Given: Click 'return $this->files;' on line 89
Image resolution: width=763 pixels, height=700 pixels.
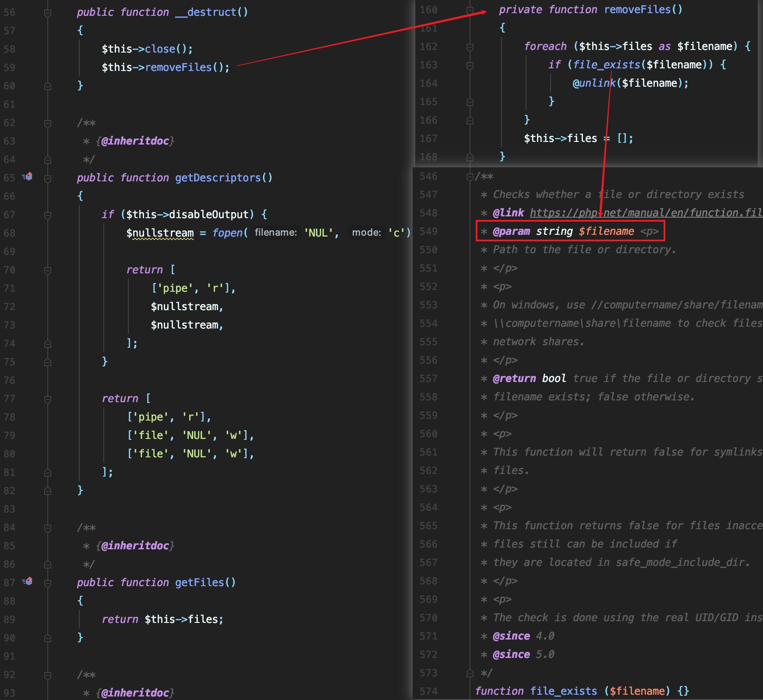Looking at the screenshot, I should pyautogui.click(x=162, y=619).
